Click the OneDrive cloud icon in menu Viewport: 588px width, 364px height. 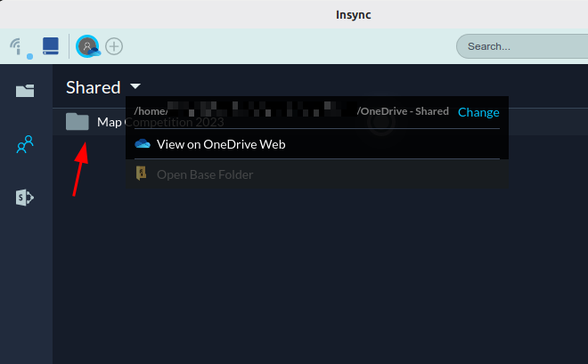142,144
